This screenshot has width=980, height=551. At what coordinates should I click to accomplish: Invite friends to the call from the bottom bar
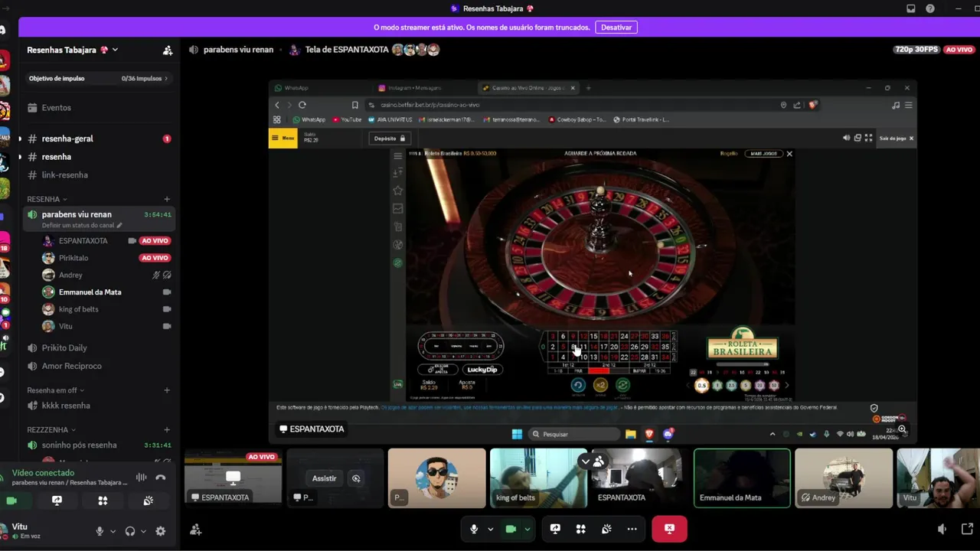tap(195, 530)
